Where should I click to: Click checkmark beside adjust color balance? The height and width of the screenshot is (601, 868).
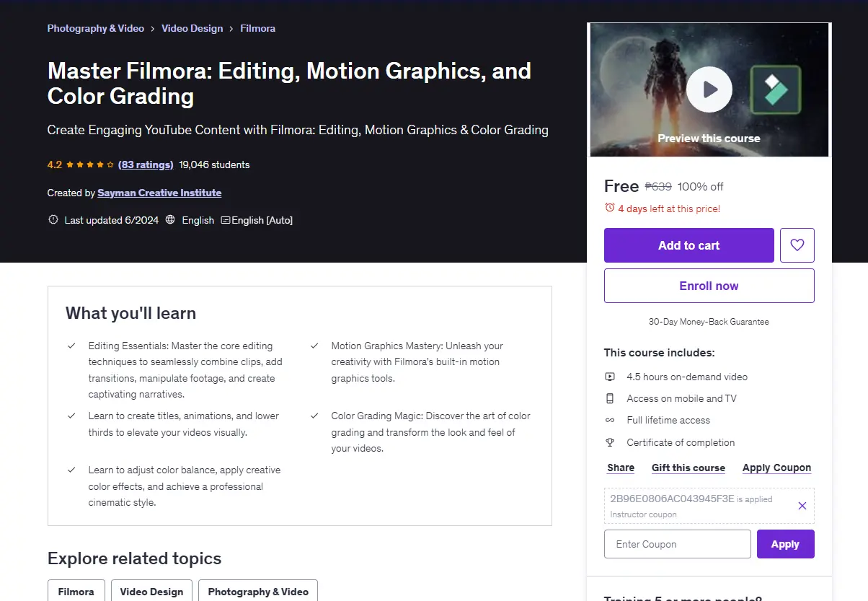71,470
